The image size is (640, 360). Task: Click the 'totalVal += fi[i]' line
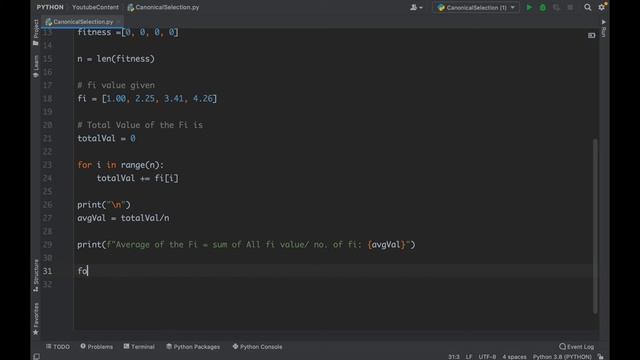pos(138,178)
